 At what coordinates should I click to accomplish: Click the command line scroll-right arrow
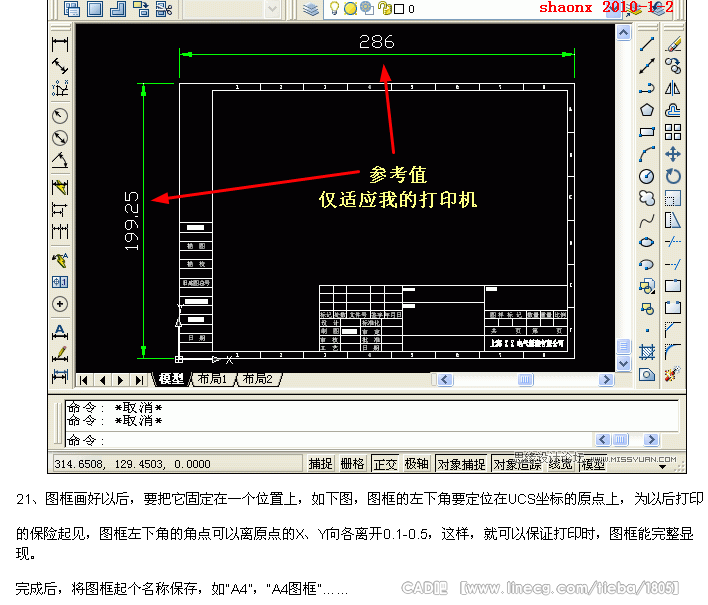point(651,439)
